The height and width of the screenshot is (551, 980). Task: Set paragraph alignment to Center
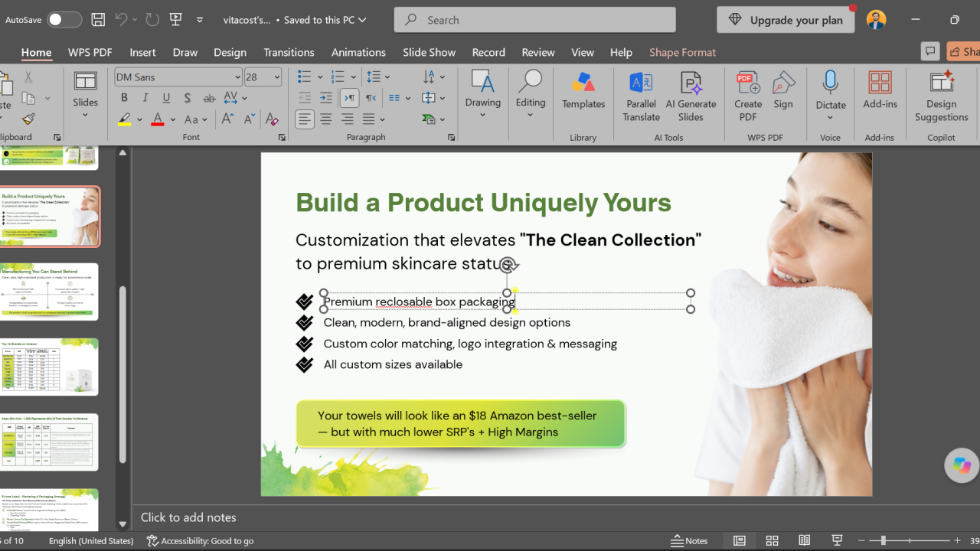pos(326,119)
